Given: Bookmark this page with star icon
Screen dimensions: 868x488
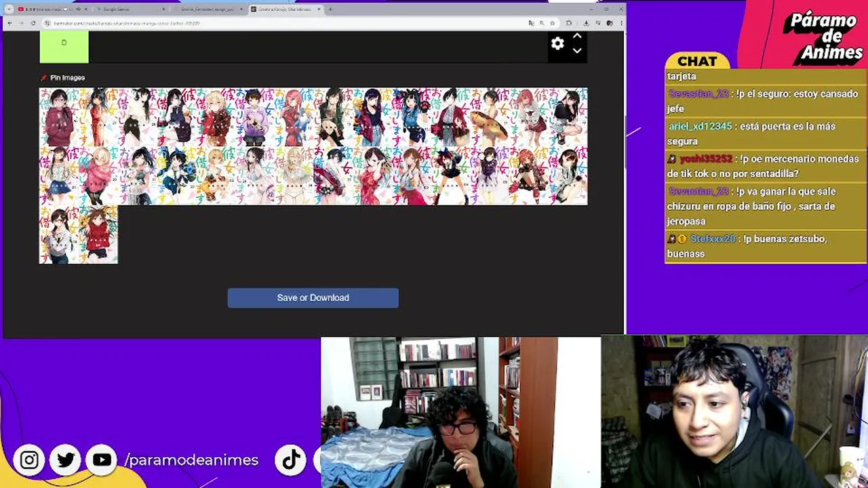Looking at the screenshot, I should 552,23.
